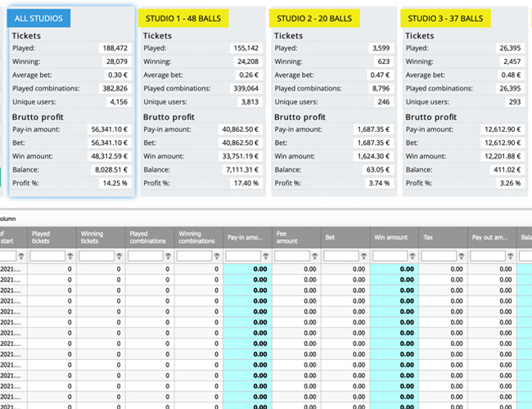
Task: Click Studio 2 win amount 1,624.30 €
Action: pyautogui.click(x=373, y=156)
